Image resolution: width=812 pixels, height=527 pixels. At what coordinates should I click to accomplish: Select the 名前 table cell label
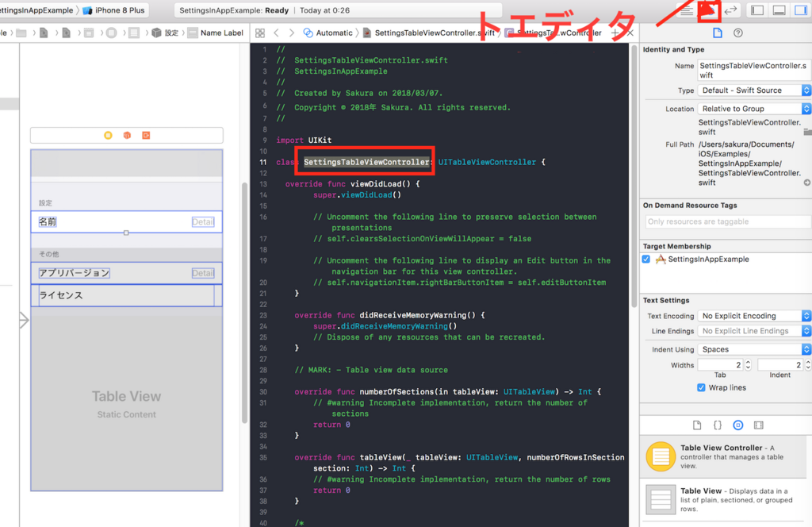click(48, 221)
